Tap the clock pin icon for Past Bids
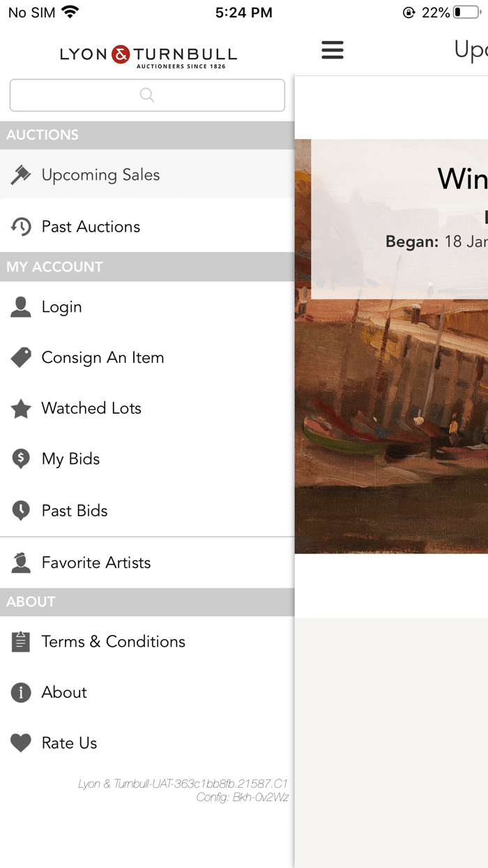488x868 pixels. tap(21, 511)
